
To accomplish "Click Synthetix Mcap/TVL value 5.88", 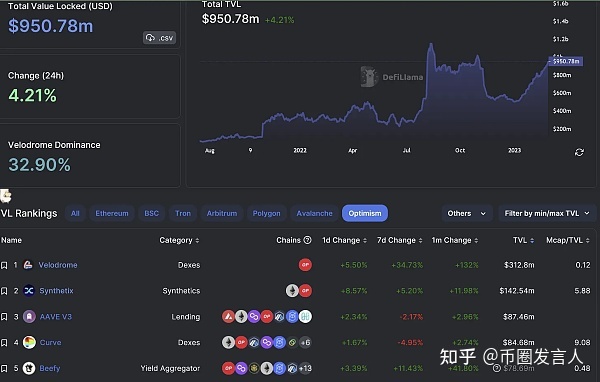I will [582, 291].
